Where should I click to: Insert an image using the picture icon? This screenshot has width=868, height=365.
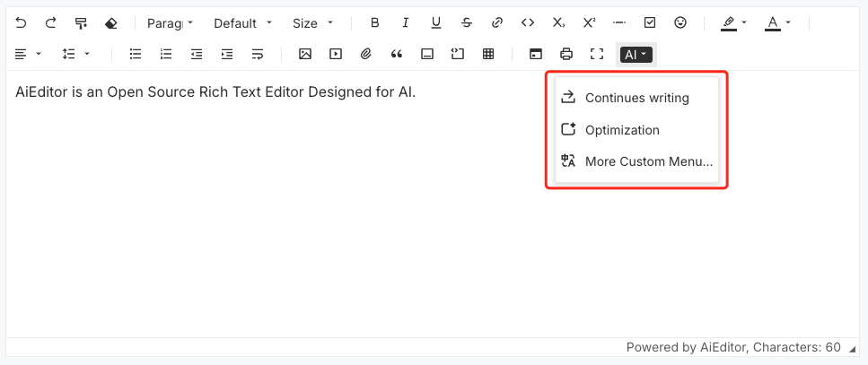[305, 54]
